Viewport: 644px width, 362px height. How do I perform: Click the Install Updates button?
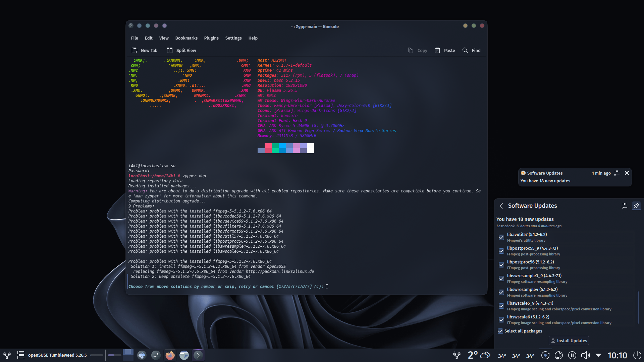(569, 341)
